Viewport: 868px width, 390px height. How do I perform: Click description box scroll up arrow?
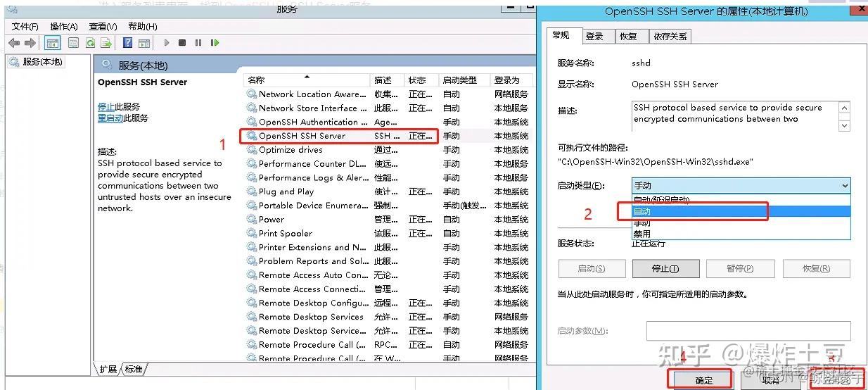[845, 108]
